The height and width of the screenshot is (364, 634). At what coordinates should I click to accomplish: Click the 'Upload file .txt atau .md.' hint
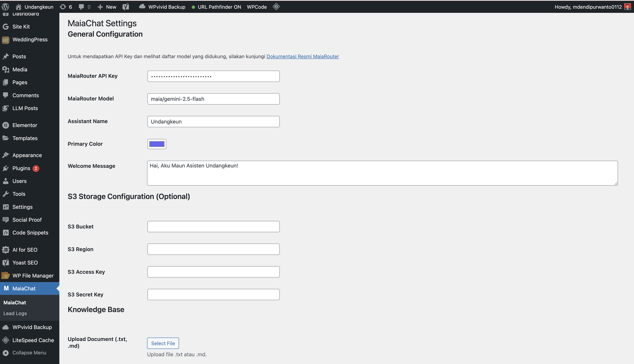pos(177,355)
